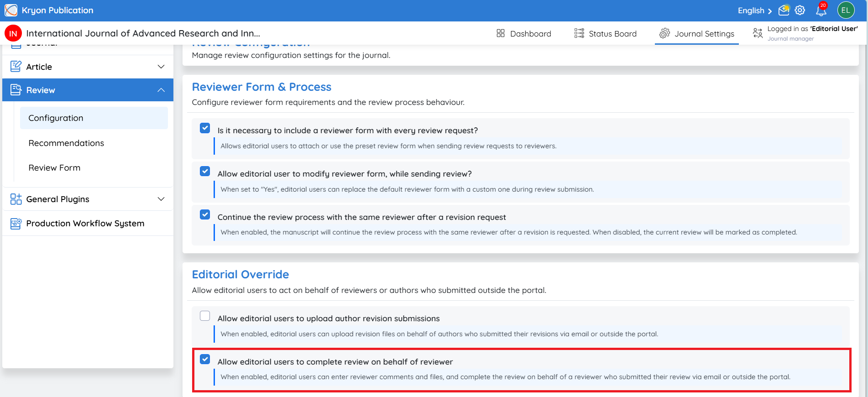Collapse the Review section chevron
Viewport: 868px width, 397px height.
pos(161,90)
